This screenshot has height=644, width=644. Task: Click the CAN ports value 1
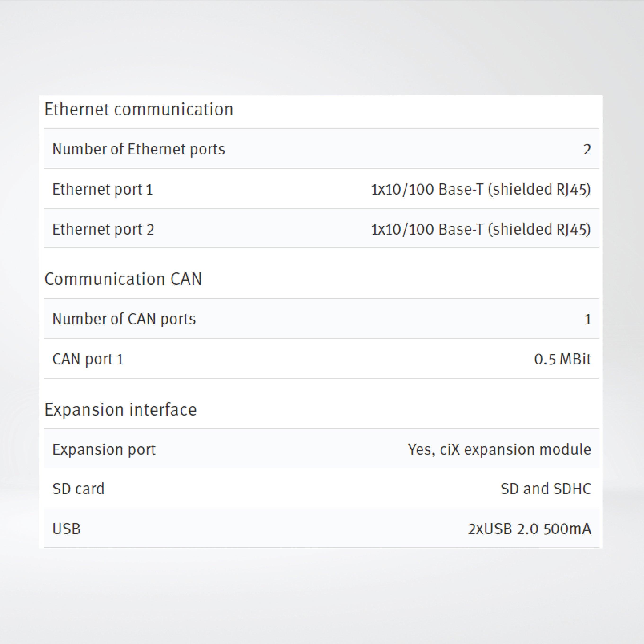click(588, 319)
